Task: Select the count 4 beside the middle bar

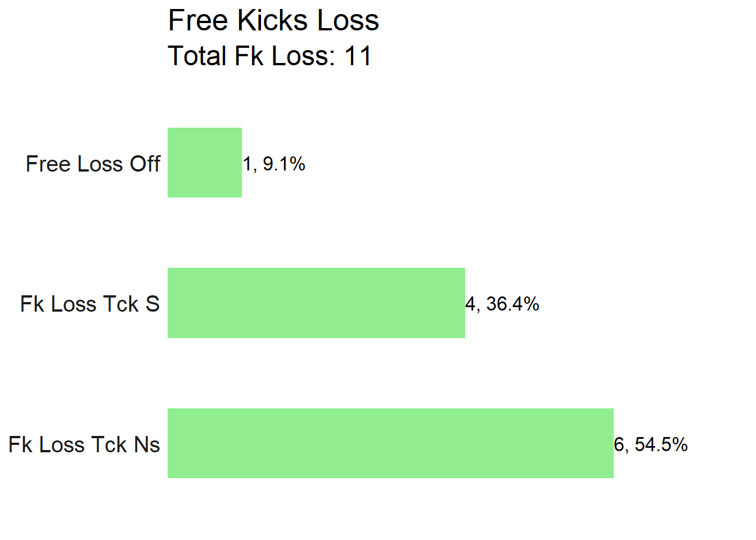Action: tap(470, 304)
